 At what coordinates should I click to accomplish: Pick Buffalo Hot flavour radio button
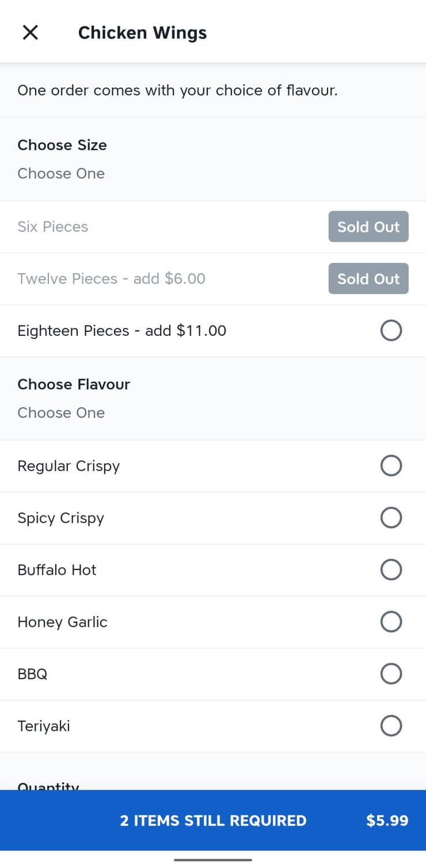(x=391, y=570)
